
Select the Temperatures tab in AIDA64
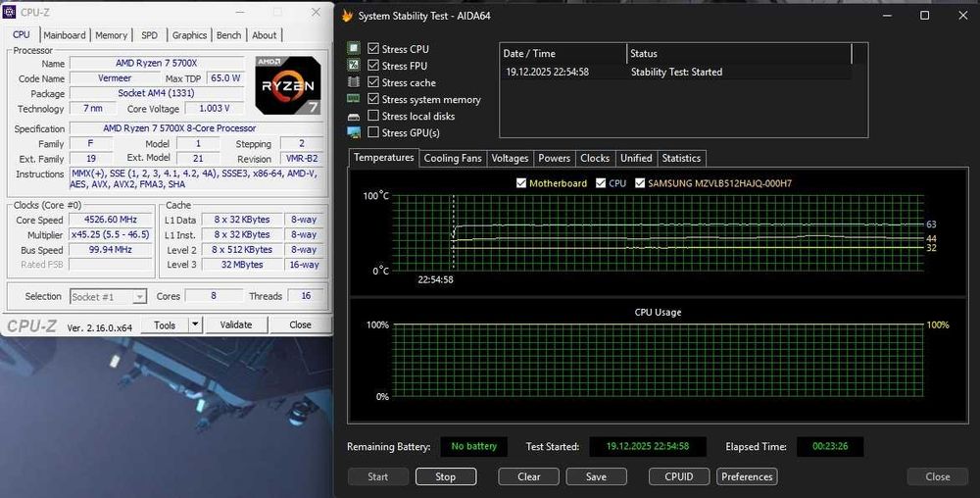(x=384, y=158)
